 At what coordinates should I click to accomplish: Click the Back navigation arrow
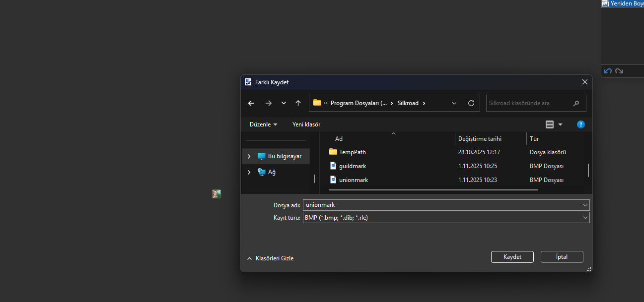251,103
